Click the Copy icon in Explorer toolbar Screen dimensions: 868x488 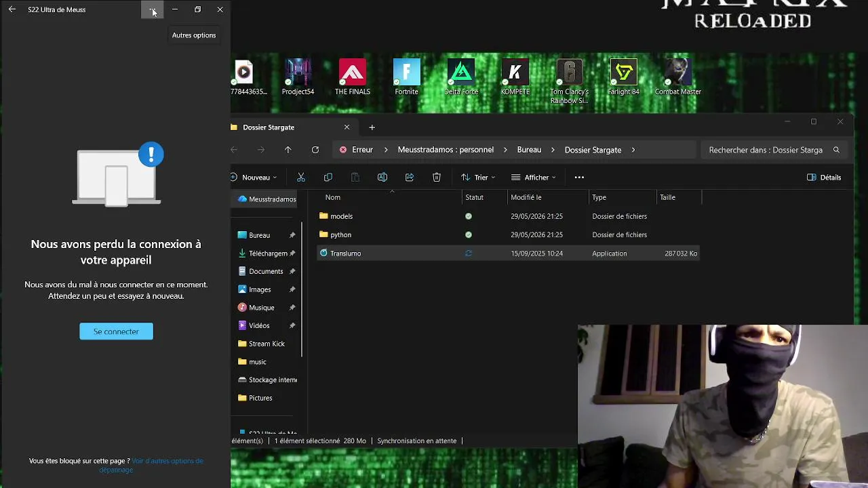328,178
